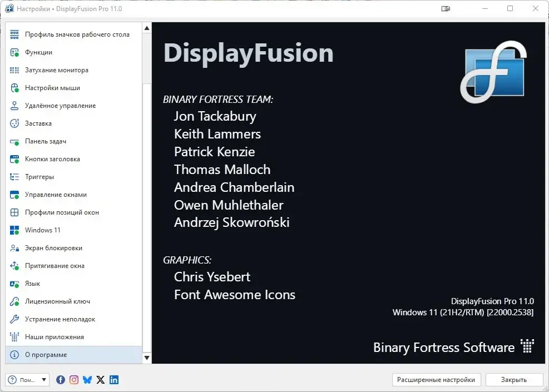Click the Windows 11 (21H2/RTM) build text
The image size is (549, 392).
463,312
